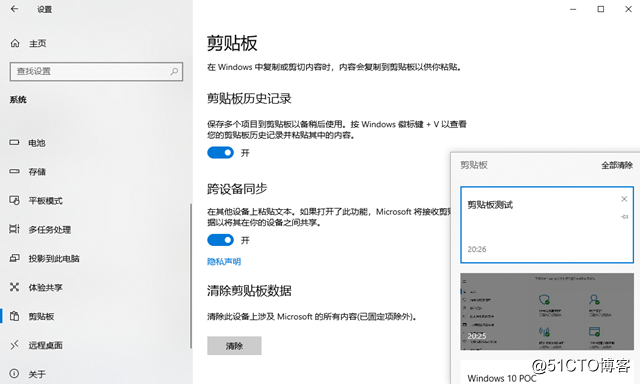This screenshot has height=384, width=640.
Task: Close the Settings window
Action: (628, 9)
